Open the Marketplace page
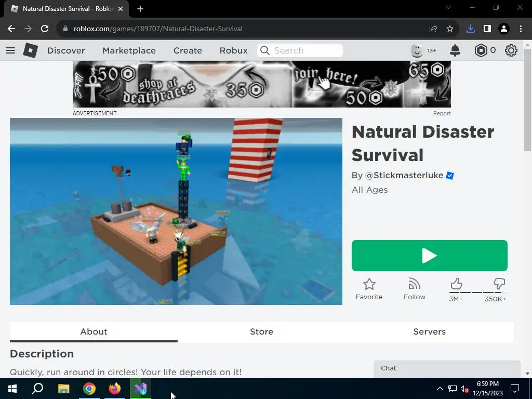 [x=129, y=50]
